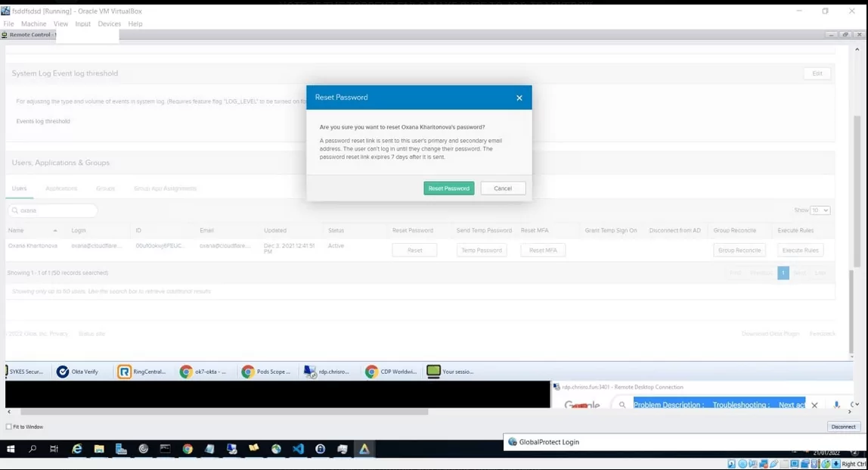
Task: Click the Disconnect button for the RDP session
Action: (842, 426)
